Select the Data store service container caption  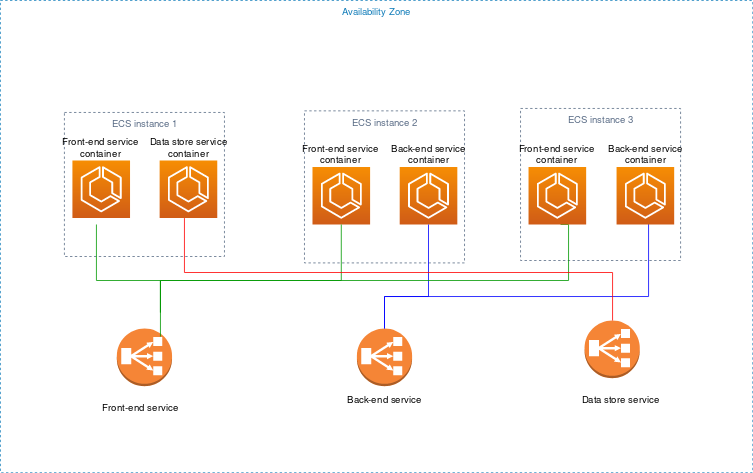tap(188, 148)
